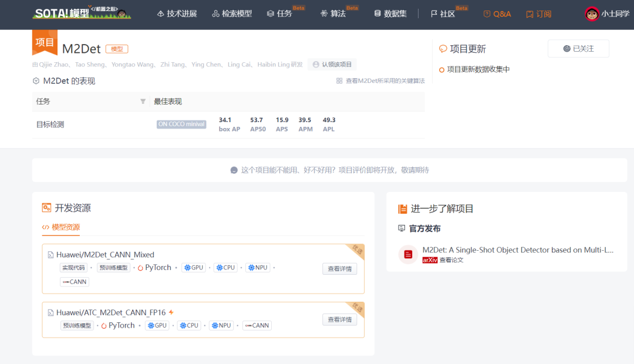Click the arXiv badge under 官方发布

(429, 259)
